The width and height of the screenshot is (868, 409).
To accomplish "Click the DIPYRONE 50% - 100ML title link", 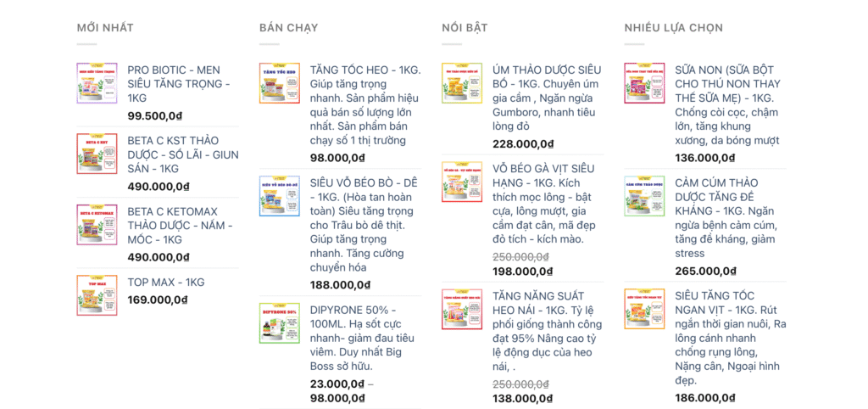I will [x=353, y=317].
